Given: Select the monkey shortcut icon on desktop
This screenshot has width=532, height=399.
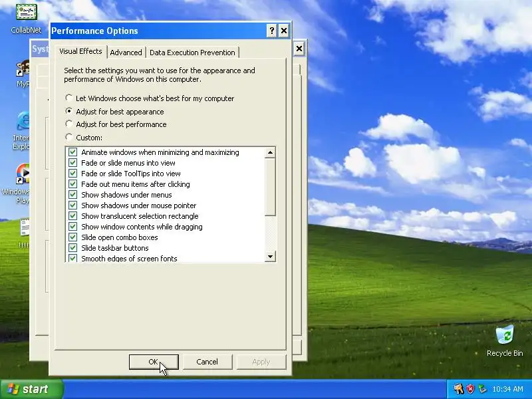Looking at the screenshot, I should (x=23, y=74).
